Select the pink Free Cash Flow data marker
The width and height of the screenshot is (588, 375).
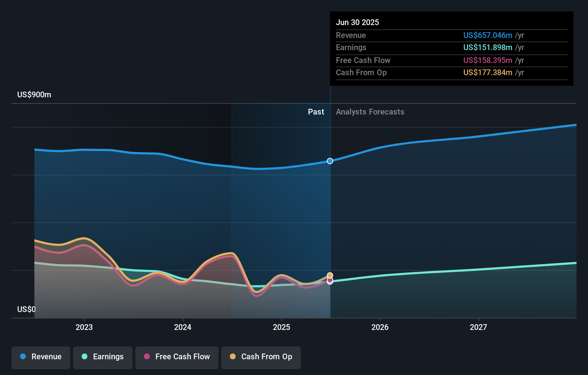click(330, 280)
